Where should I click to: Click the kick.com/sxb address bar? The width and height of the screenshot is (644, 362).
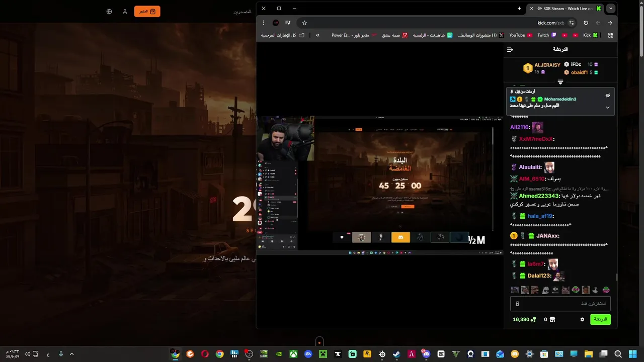tap(438, 23)
